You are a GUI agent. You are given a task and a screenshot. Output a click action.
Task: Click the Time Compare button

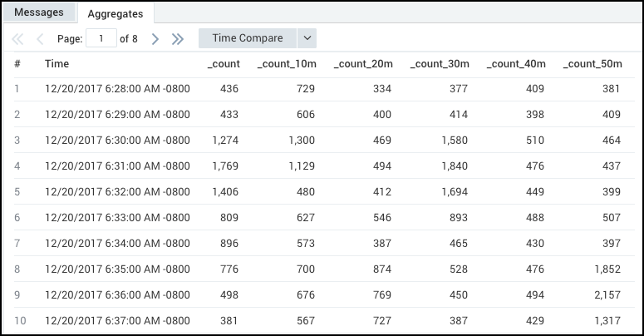coord(248,38)
